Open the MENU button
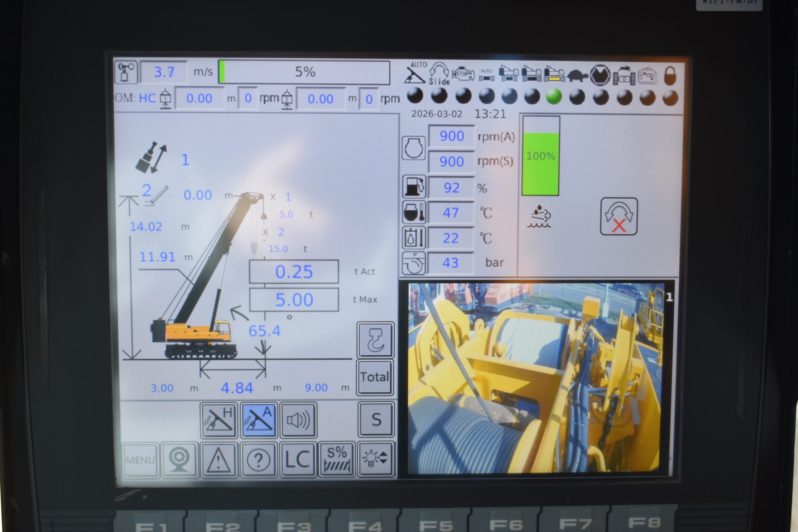798x532 pixels. (140, 460)
